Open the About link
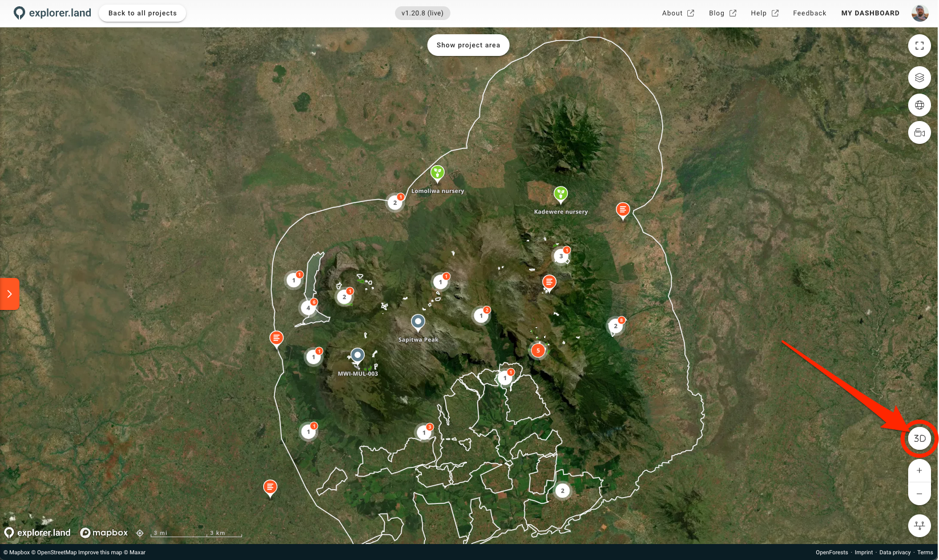Image resolution: width=939 pixels, height=560 pixels. (x=678, y=13)
